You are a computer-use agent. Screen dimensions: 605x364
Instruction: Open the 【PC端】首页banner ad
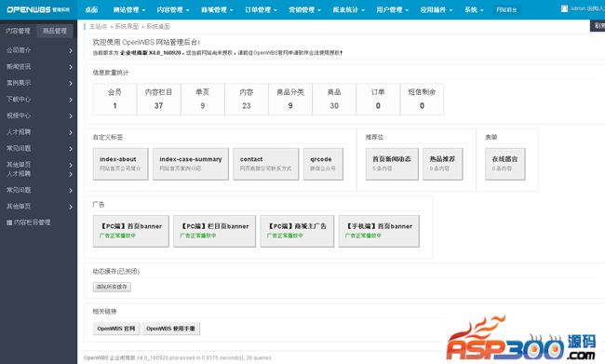[131, 231]
